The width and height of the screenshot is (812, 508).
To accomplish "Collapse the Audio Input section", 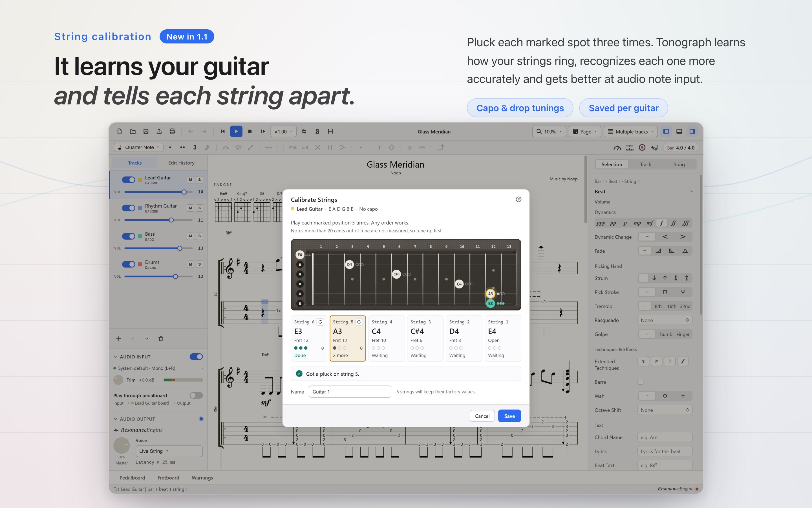I will (x=115, y=357).
